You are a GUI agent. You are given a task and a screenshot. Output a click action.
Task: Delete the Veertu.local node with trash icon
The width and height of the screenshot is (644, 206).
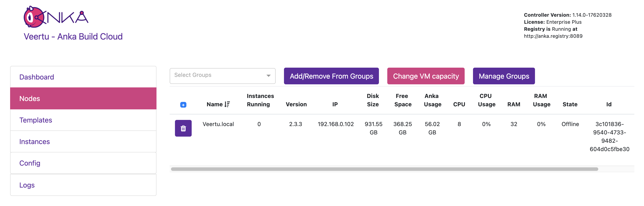(183, 128)
